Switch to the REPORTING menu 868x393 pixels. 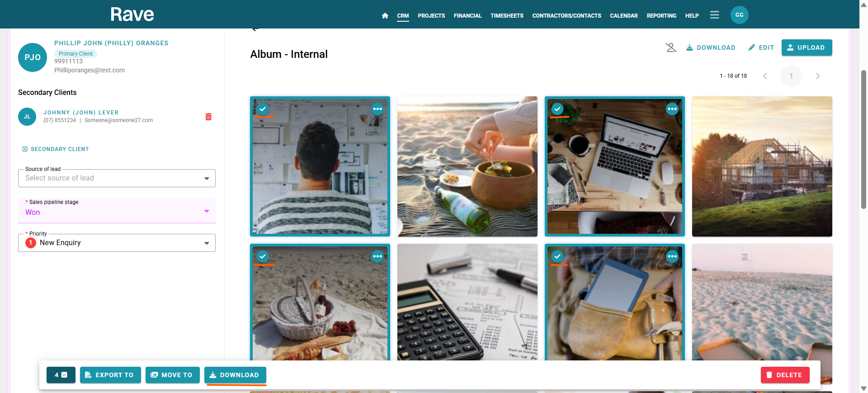[661, 16]
